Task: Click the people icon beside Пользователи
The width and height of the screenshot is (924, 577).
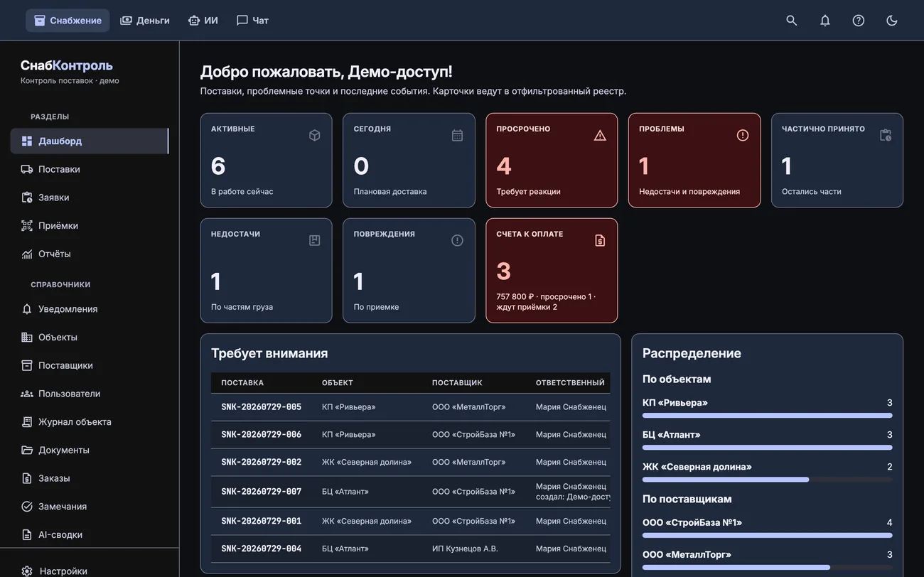Action: tap(27, 394)
